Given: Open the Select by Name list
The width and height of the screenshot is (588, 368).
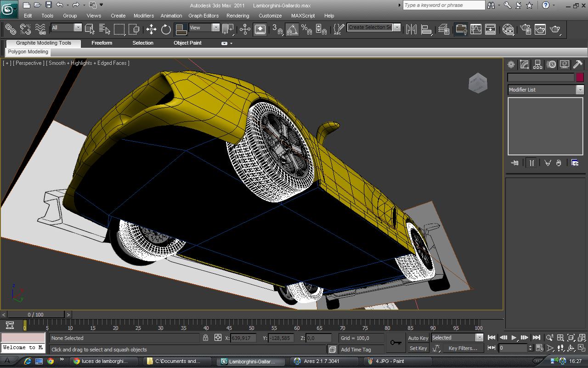Looking at the screenshot, I should [x=104, y=29].
